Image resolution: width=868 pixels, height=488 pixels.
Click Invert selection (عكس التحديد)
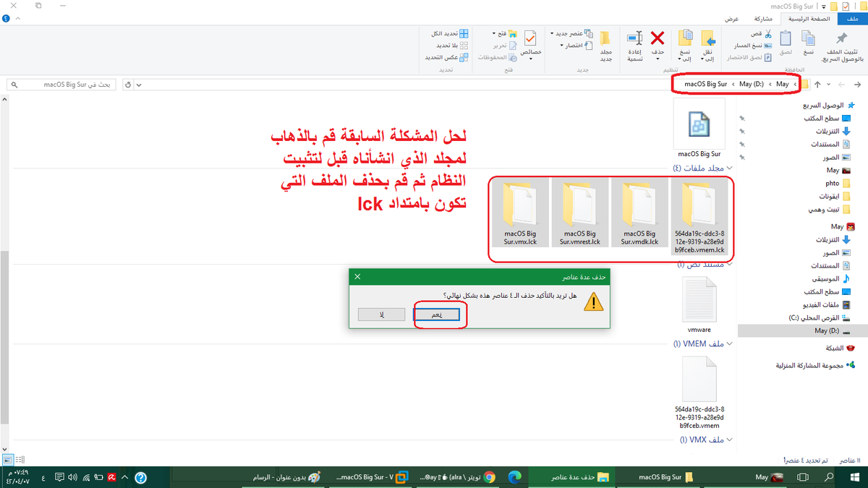(x=446, y=57)
